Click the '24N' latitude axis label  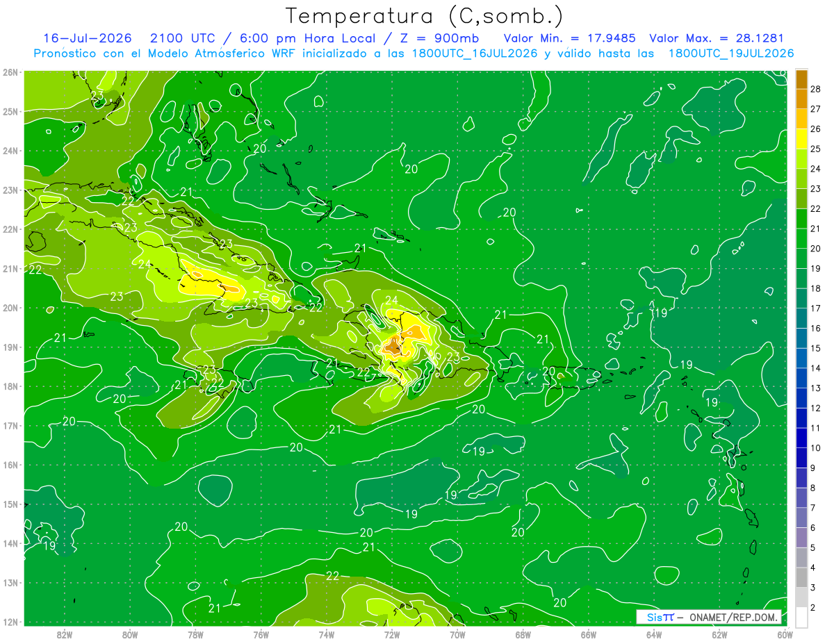pos(10,151)
